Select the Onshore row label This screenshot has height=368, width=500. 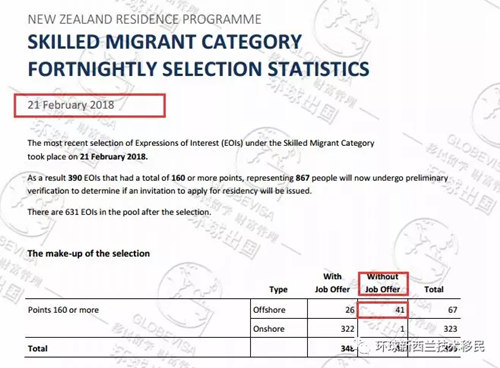pyautogui.click(x=269, y=329)
